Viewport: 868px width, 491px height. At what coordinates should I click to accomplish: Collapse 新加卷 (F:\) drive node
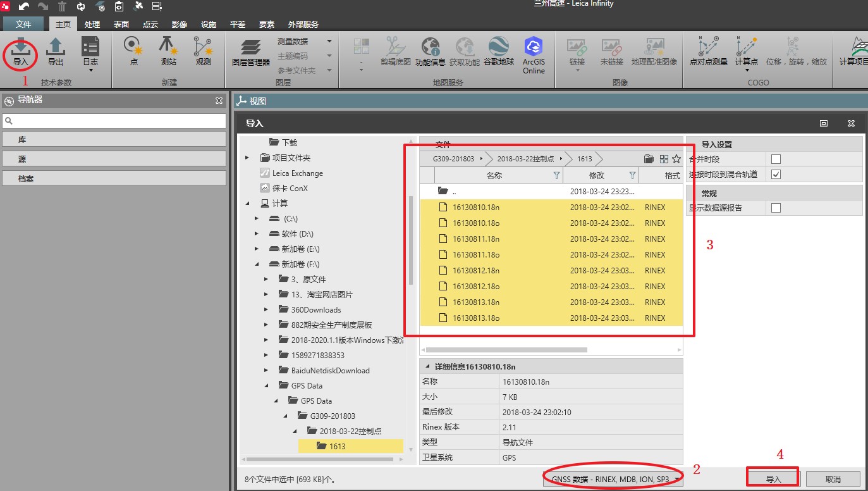(x=257, y=264)
